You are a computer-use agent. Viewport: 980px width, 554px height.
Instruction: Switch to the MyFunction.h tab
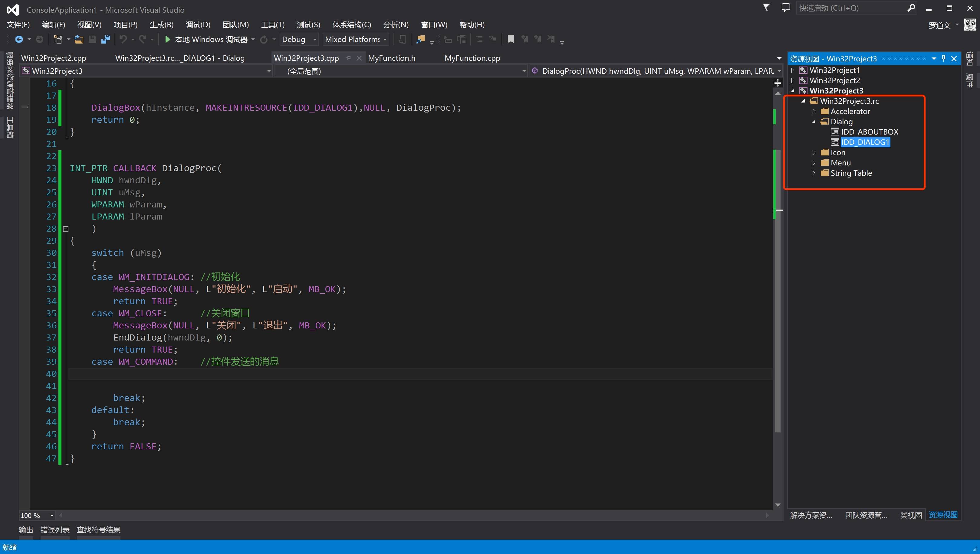[x=391, y=58]
